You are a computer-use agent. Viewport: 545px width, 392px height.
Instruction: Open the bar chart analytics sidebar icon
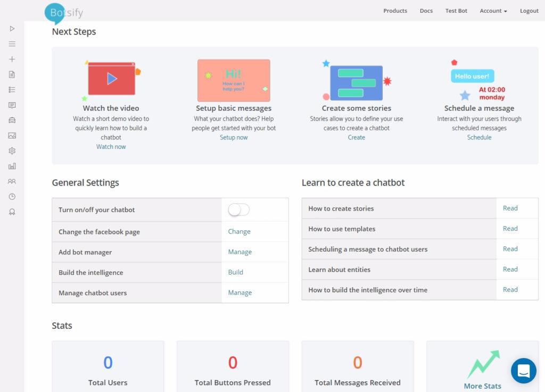[x=12, y=166]
